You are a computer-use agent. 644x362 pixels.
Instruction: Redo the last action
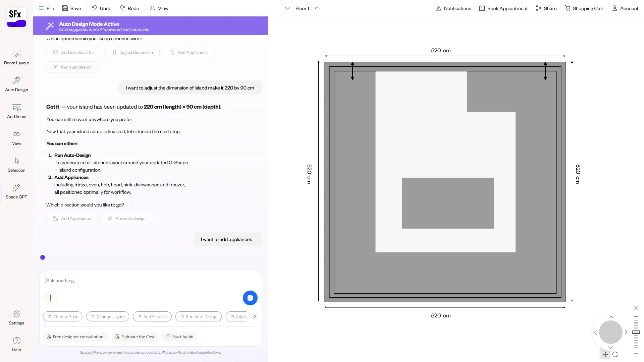click(129, 8)
